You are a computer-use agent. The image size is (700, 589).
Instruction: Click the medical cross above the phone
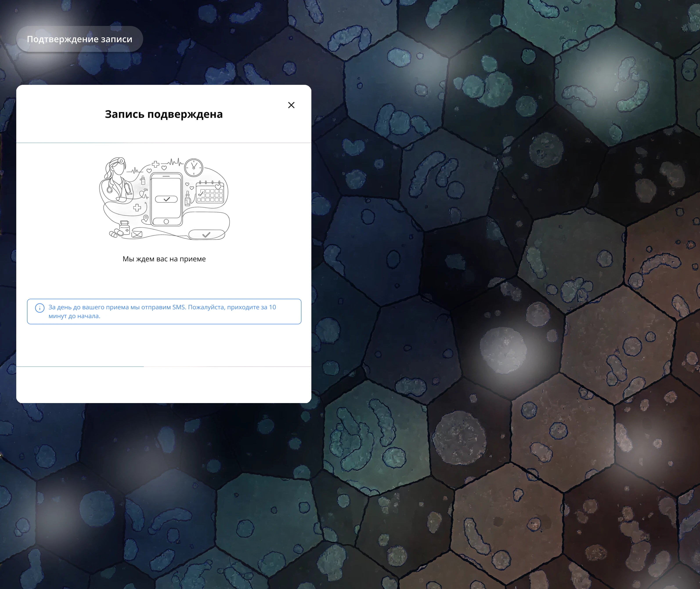click(155, 164)
